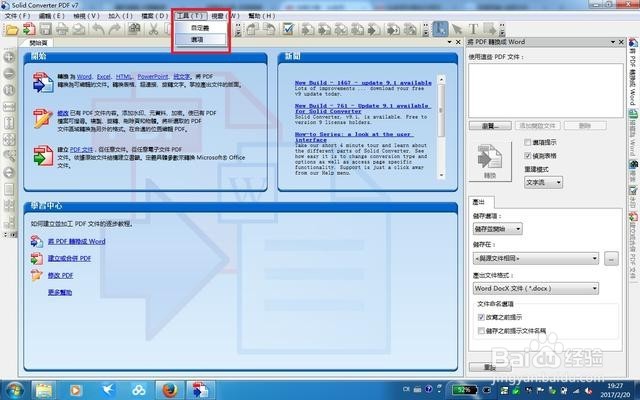Choose the Customize item in Tools menu
The height and width of the screenshot is (400, 640).
[200, 28]
